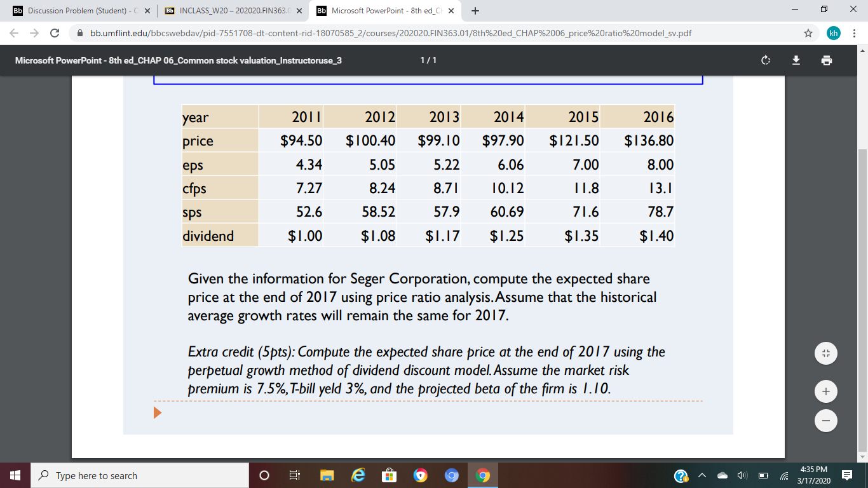
Task: Open File Explorer from taskbar
Action: point(327,475)
